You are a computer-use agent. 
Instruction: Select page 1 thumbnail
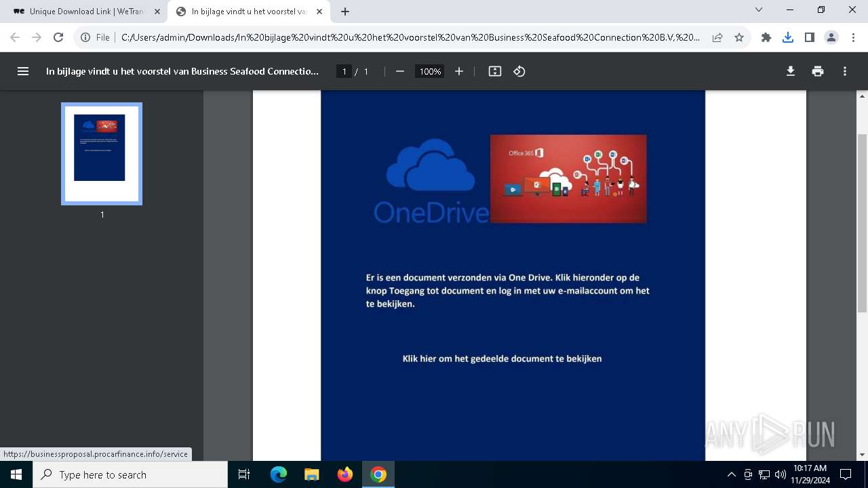pyautogui.click(x=102, y=153)
